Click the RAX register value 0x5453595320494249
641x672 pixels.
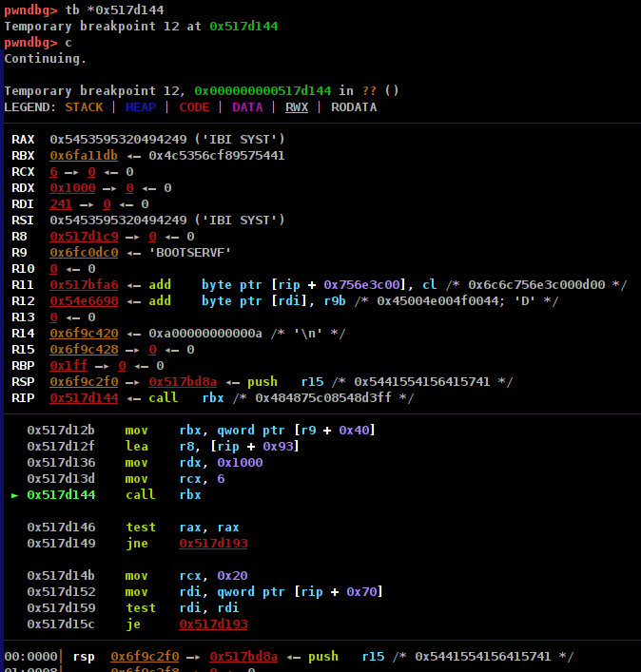(x=118, y=140)
